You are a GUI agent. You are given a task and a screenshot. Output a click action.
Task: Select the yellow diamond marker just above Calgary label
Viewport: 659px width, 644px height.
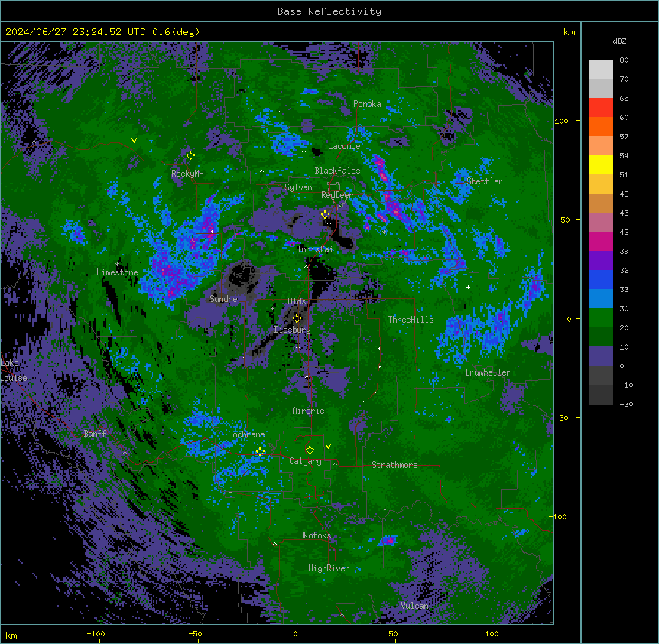pos(310,450)
